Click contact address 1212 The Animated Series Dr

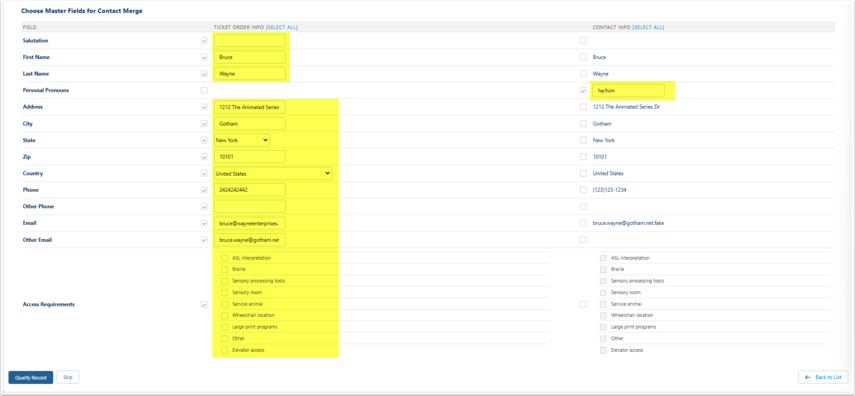[x=627, y=107]
